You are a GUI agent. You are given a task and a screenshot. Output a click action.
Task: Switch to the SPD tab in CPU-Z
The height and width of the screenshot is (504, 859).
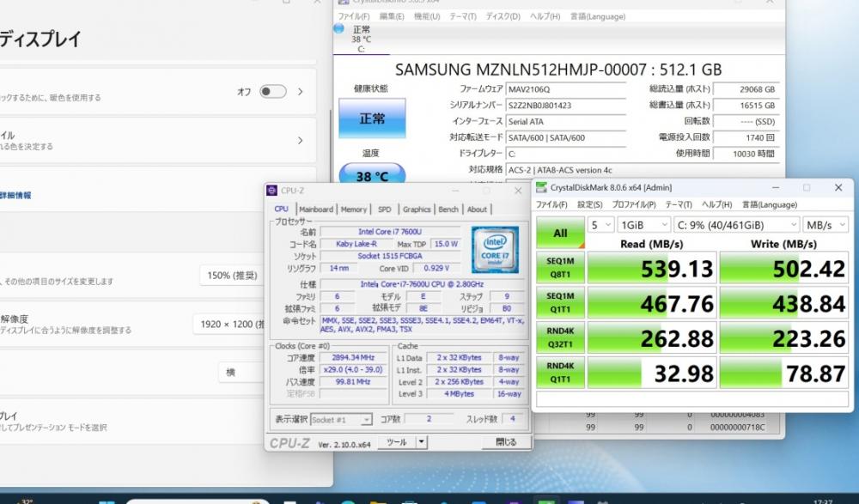point(385,209)
